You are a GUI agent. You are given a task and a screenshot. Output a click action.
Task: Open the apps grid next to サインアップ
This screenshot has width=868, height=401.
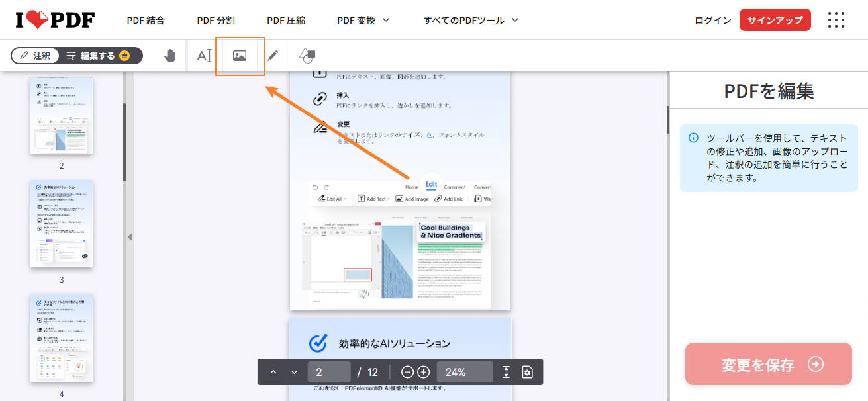(836, 20)
